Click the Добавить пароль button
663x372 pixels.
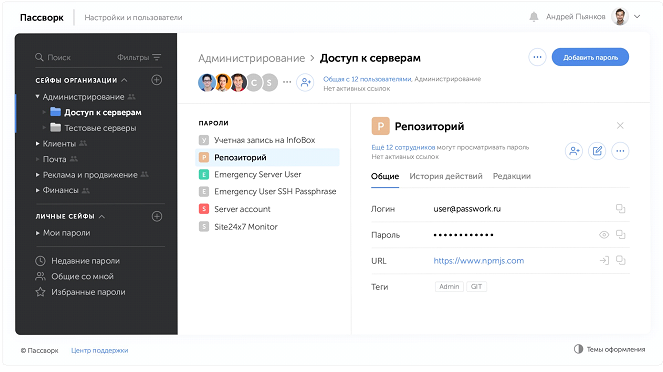[590, 57]
